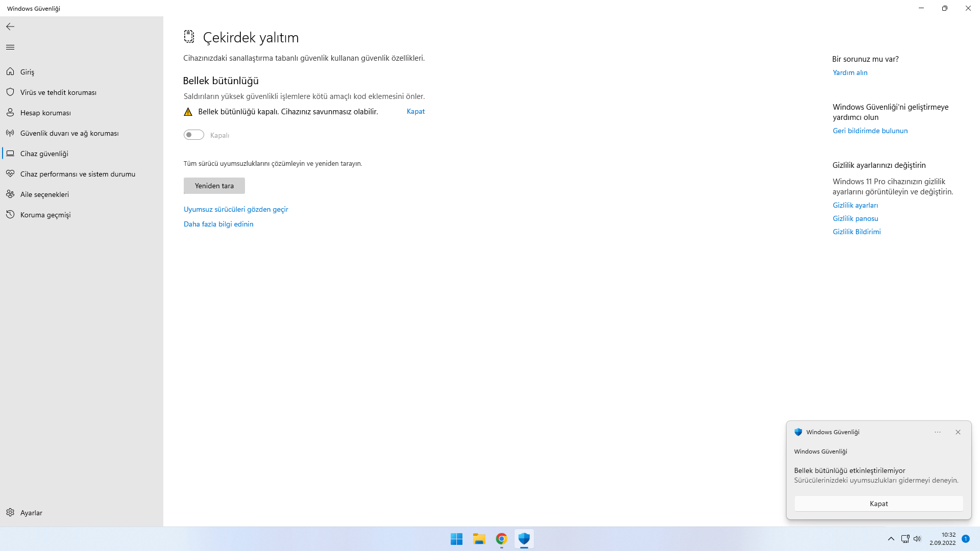Open Cihaz performansı ve sistem durumu
Screen dimensions: 980x551
tap(82, 174)
